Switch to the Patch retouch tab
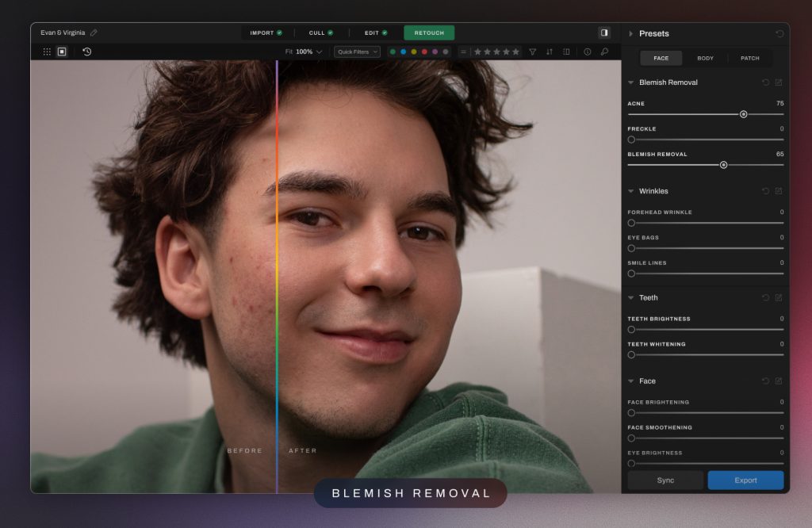Viewport: 812px width, 528px height. coord(750,58)
